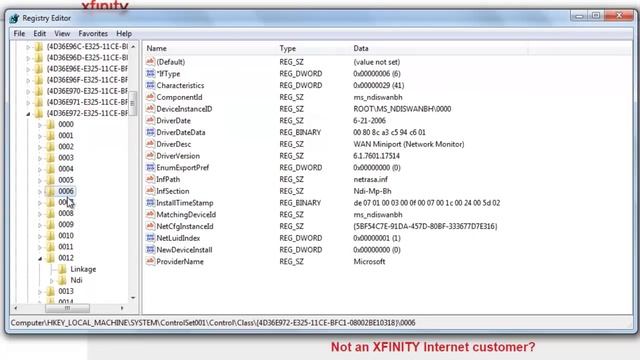640x360 pixels.
Task: Click the string icon beside InfPath
Action: [151, 179]
